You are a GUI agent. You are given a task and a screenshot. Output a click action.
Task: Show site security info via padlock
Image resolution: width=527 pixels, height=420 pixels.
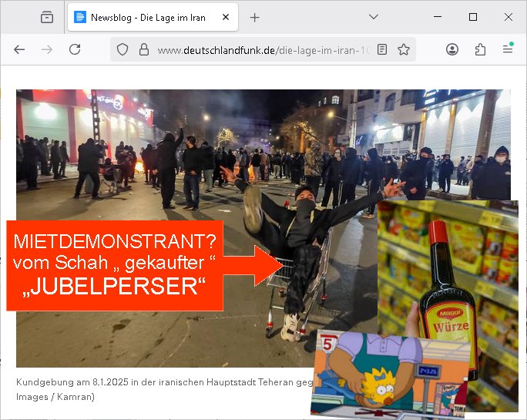143,49
